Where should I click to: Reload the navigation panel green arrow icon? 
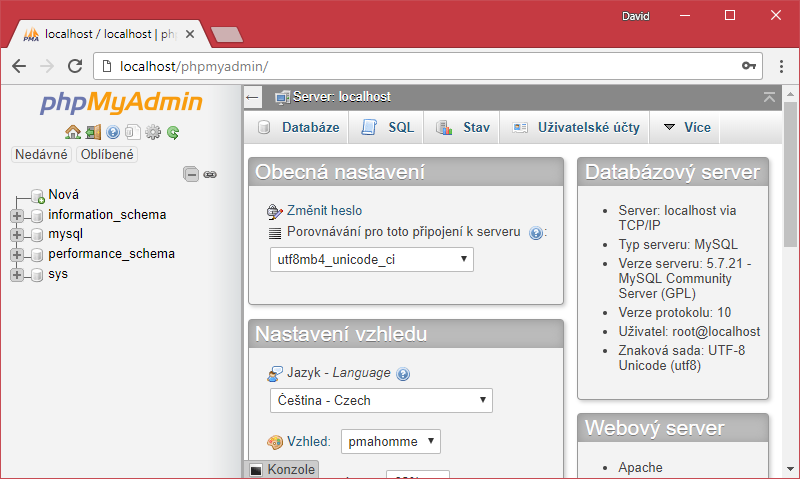point(173,133)
